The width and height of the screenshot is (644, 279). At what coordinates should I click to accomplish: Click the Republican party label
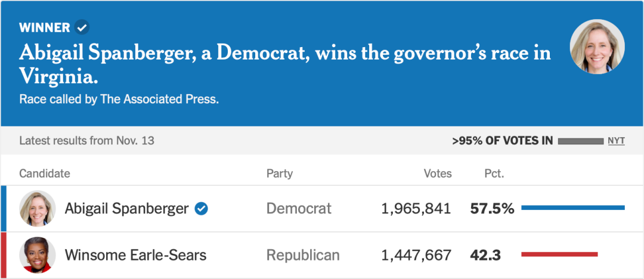coord(303,255)
